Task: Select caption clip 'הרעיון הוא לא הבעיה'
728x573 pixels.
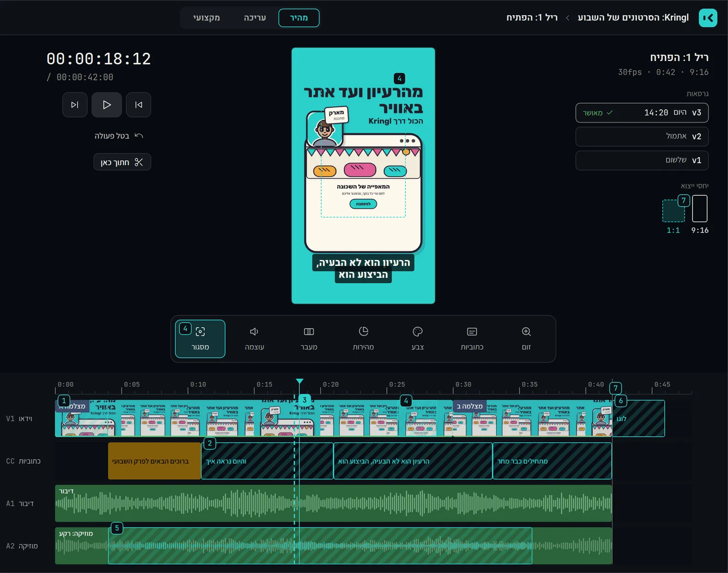Action: pos(413,461)
